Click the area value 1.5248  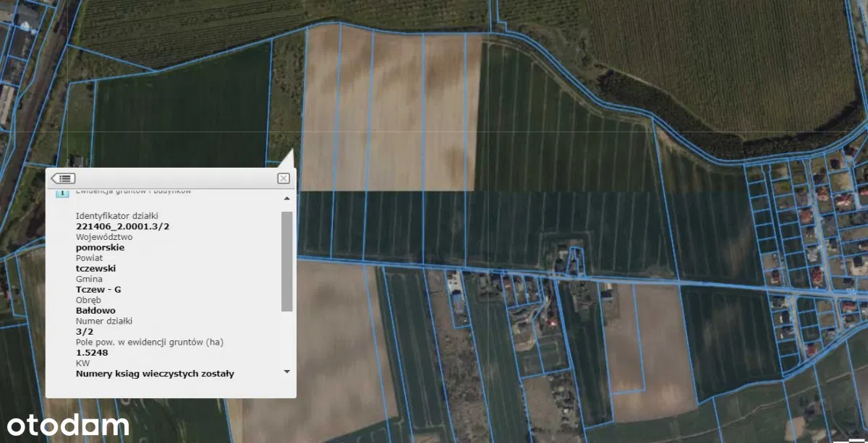91,353
